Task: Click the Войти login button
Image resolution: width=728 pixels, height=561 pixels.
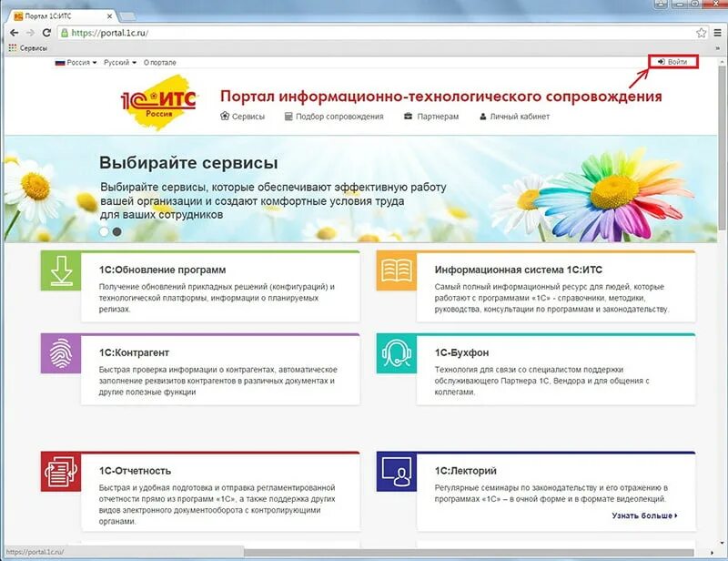Action: point(673,62)
